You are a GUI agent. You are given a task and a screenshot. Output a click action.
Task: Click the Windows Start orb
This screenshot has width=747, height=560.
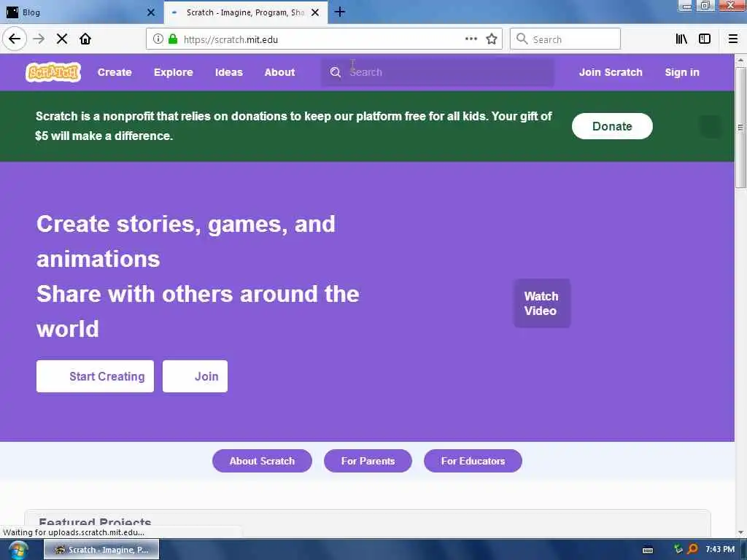[18, 550]
